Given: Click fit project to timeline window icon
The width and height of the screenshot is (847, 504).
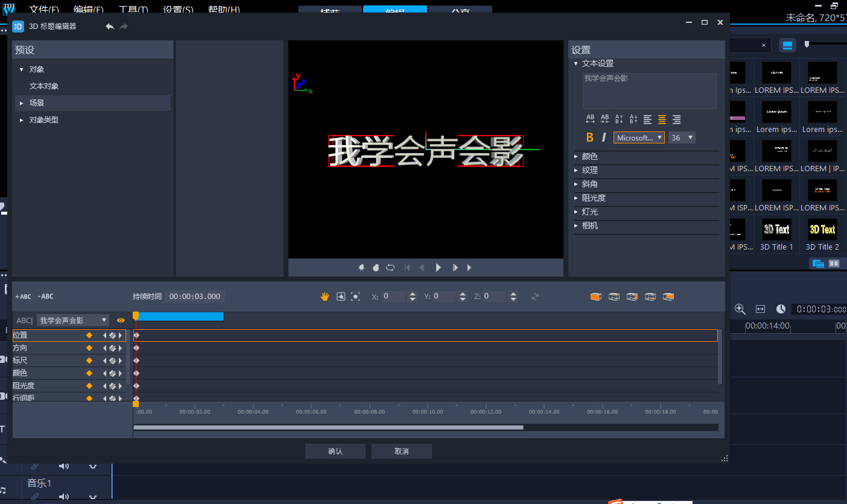Looking at the screenshot, I should (x=760, y=309).
